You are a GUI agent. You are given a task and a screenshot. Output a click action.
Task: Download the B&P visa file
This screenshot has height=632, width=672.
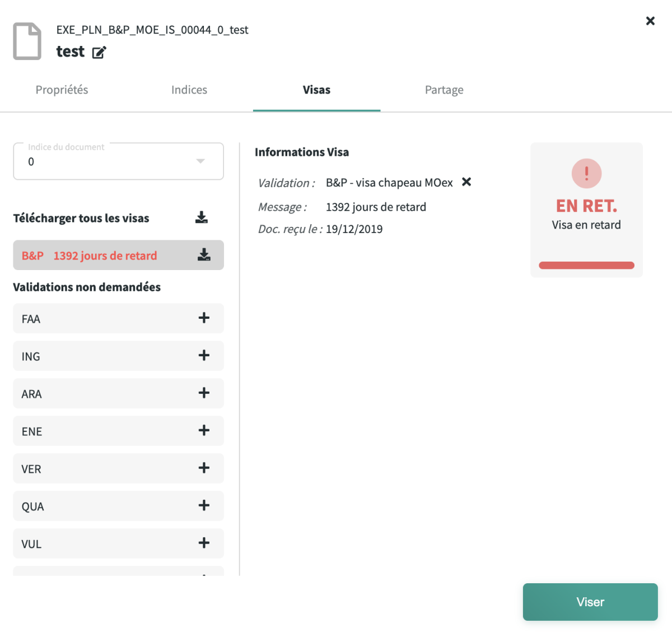[x=204, y=255]
